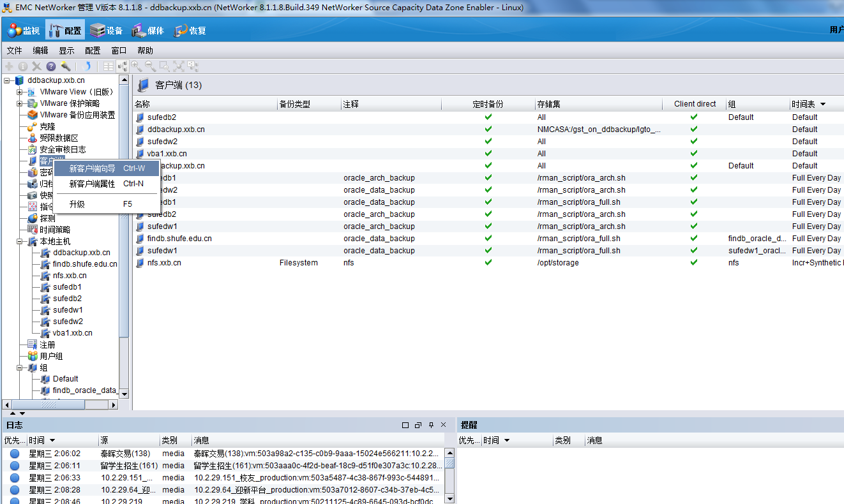Select nfs.xxb.cn under 本地主机

pyautogui.click(x=70, y=276)
